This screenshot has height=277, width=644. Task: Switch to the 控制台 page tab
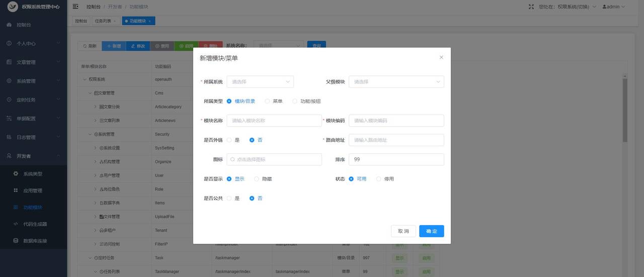point(81,21)
